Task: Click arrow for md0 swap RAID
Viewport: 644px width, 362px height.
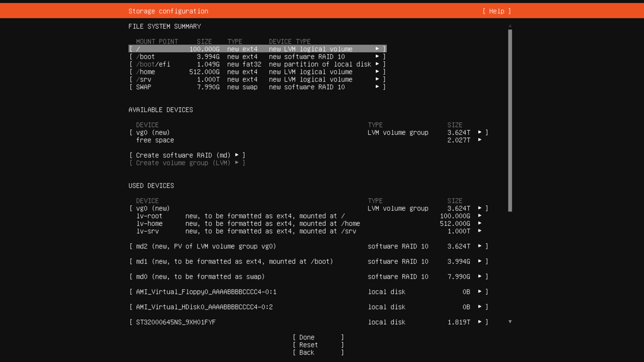Action: click(479, 277)
